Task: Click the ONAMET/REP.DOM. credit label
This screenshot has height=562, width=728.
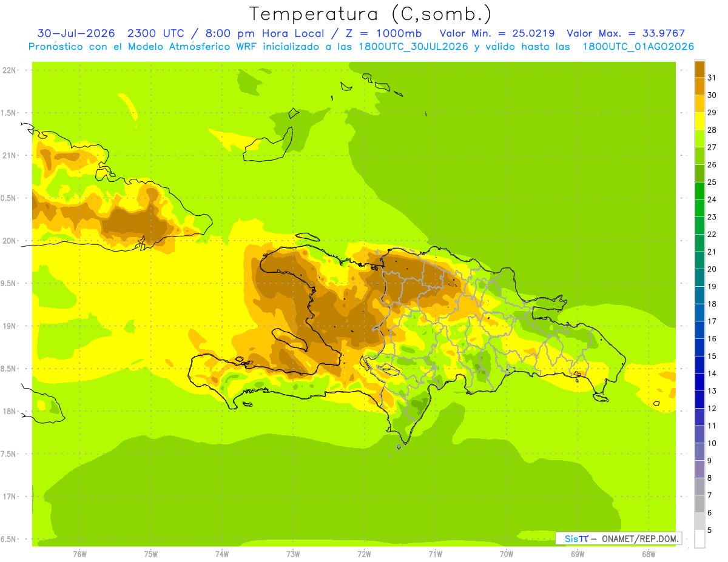Action: point(640,538)
